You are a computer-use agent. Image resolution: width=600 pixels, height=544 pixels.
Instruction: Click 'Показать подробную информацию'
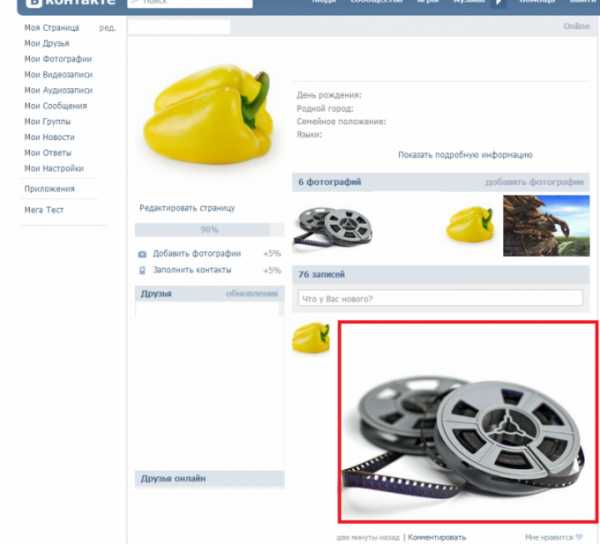point(465,155)
